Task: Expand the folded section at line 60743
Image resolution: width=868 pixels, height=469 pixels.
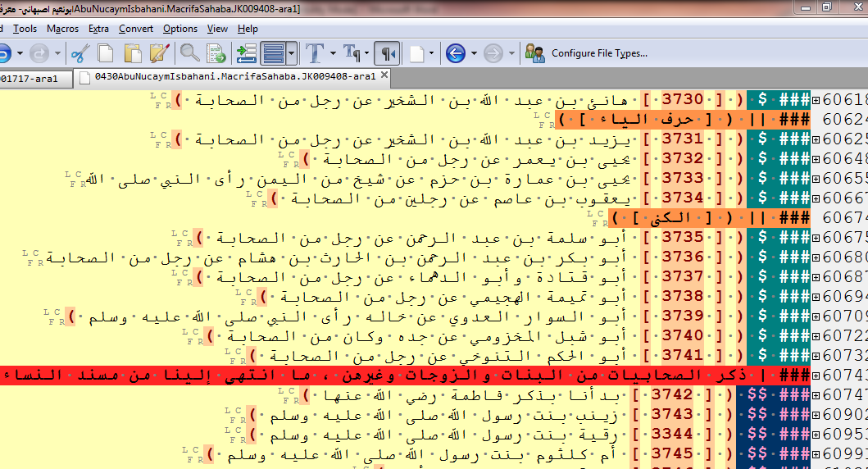Action: 816,376
